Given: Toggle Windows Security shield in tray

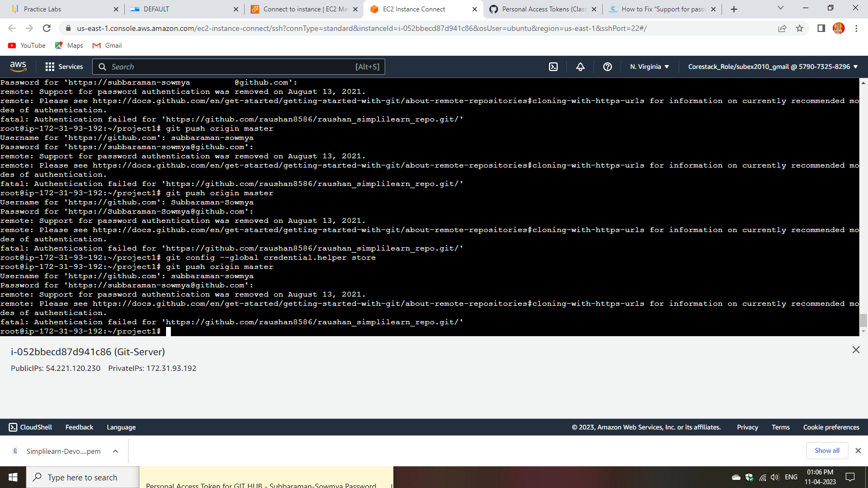Looking at the screenshot, I should point(750,477).
